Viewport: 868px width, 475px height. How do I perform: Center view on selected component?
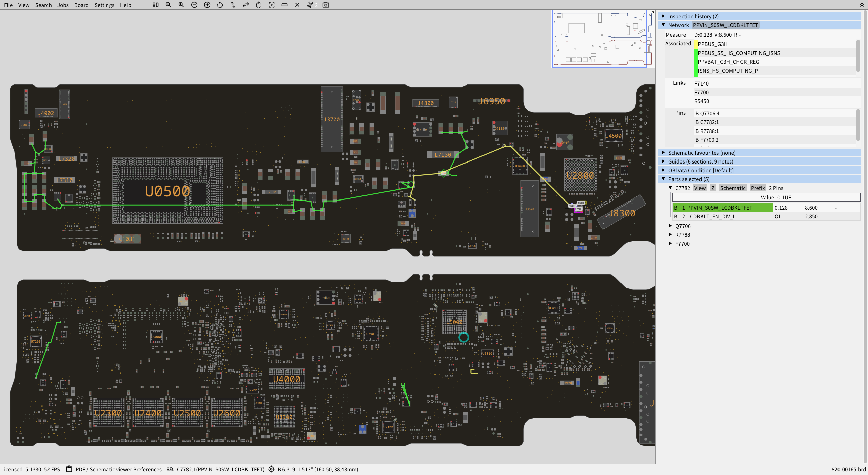point(272,5)
